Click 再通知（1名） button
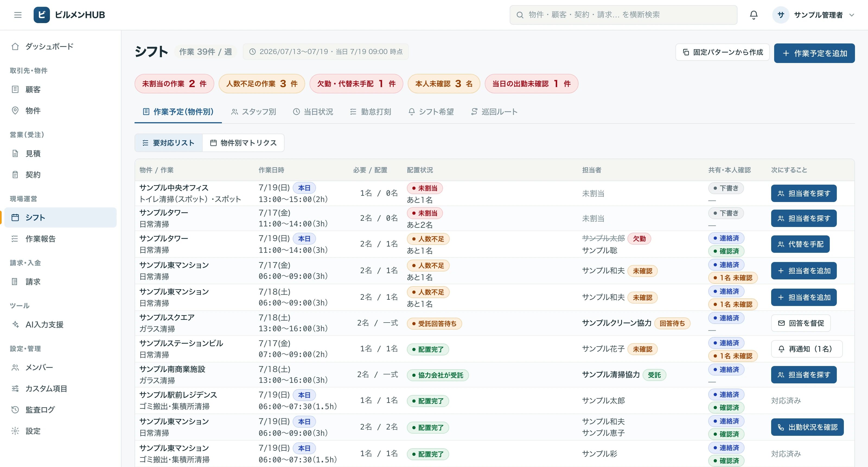Viewport: 868px width, 467px height. tap(806, 349)
